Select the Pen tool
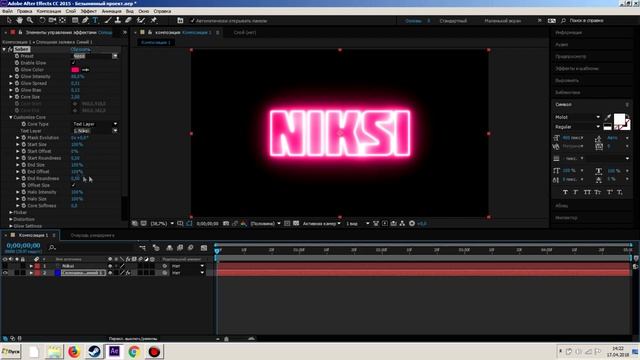 (85, 20)
